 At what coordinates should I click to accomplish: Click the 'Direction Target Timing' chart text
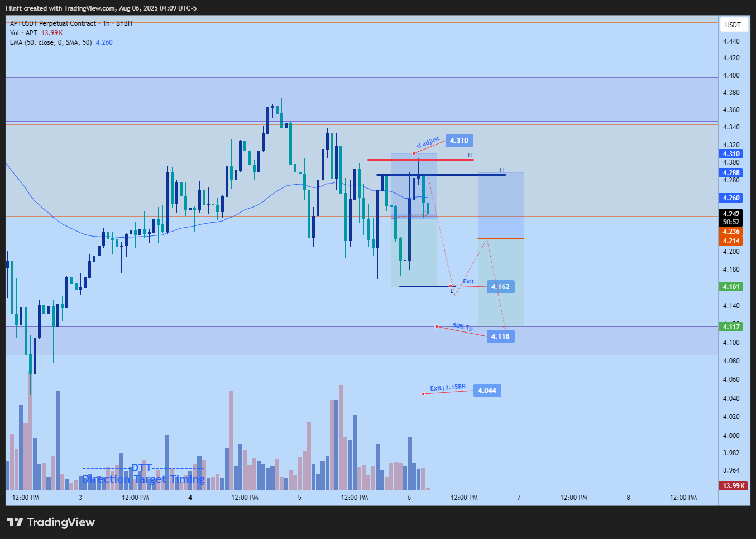(x=143, y=479)
